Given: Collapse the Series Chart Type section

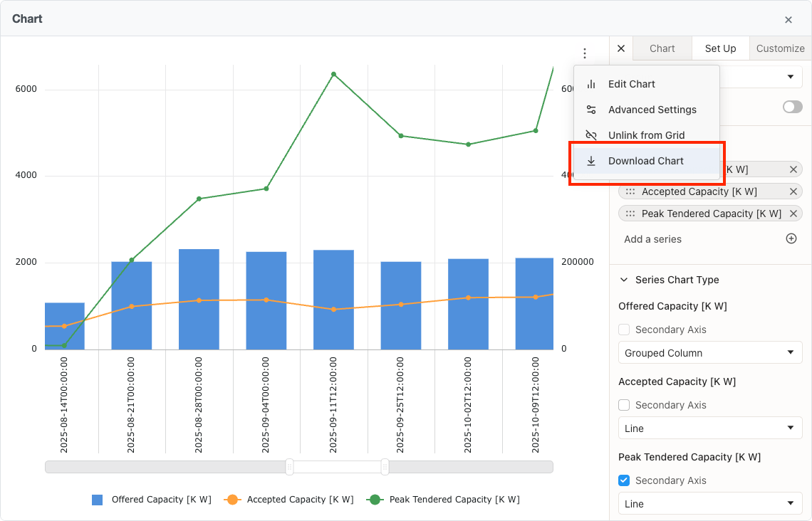Looking at the screenshot, I should coord(624,280).
